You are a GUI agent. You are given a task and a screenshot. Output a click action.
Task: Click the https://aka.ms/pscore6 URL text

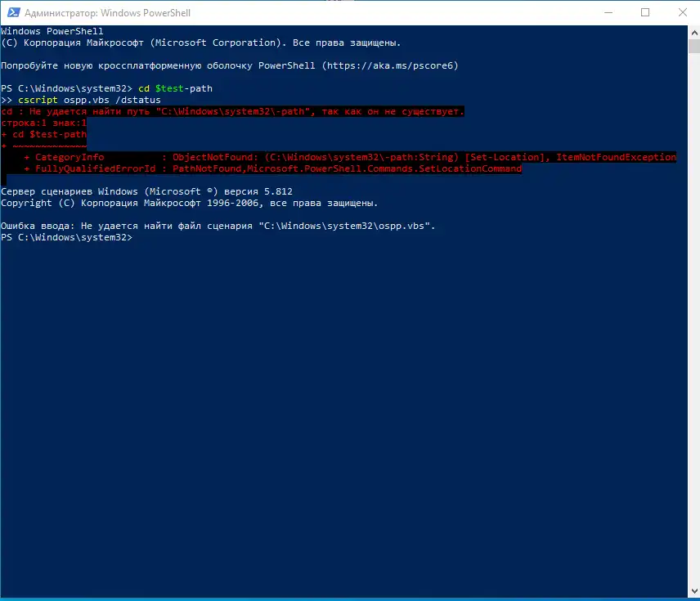[x=390, y=65]
